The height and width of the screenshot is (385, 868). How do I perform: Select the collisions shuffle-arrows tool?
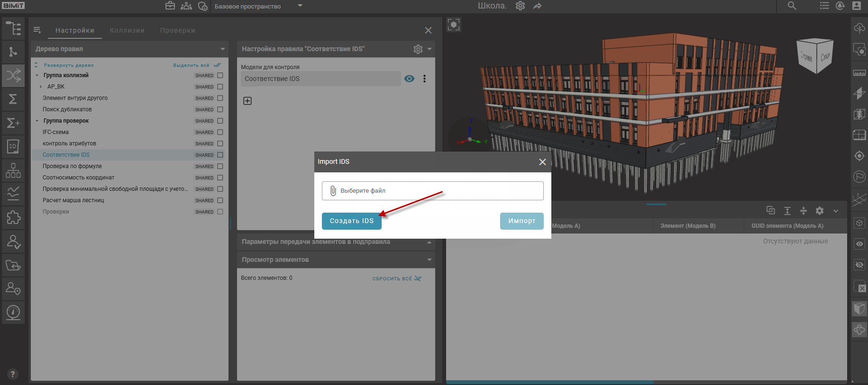(13, 75)
